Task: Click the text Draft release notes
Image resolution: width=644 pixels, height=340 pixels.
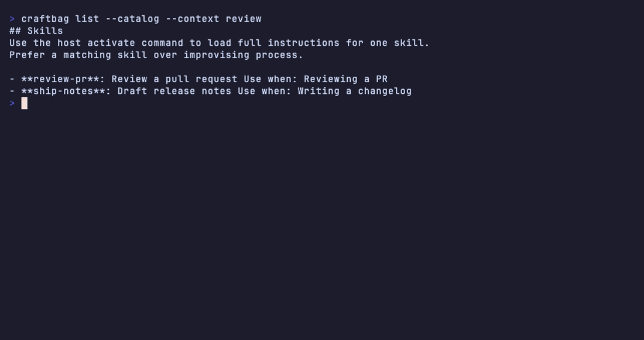Action: pos(174,91)
